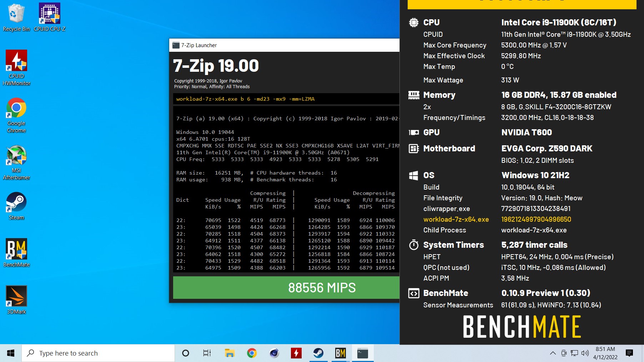
Task: Click NVIDIA T600 GPU name
Action: (527, 132)
